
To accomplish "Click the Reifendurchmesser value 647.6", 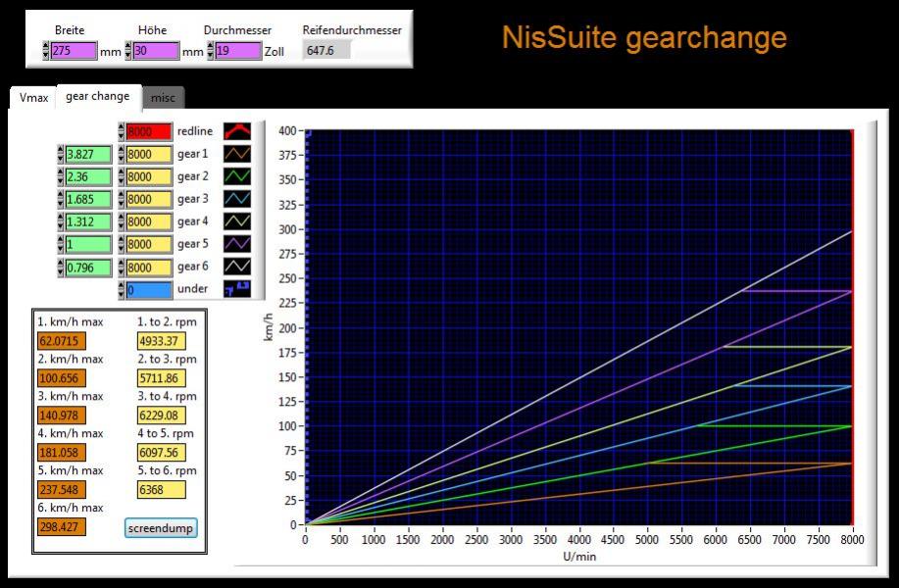I will click(x=326, y=51).
